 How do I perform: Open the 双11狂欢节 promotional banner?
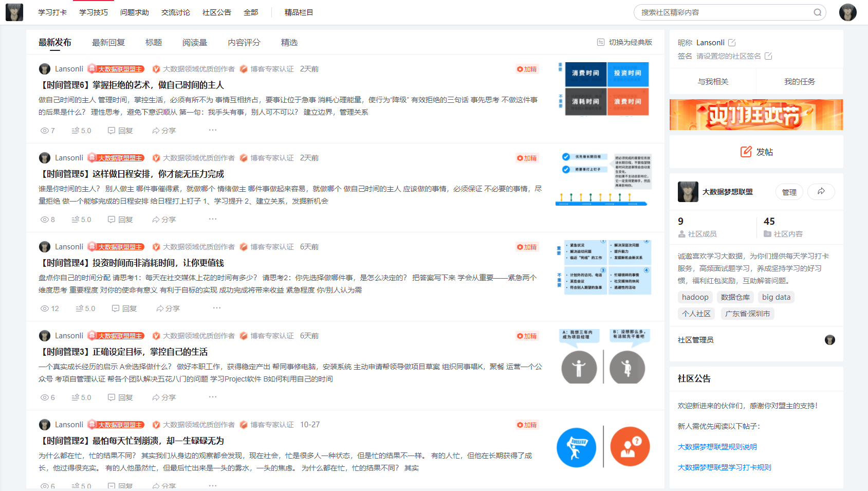point(756,115)
